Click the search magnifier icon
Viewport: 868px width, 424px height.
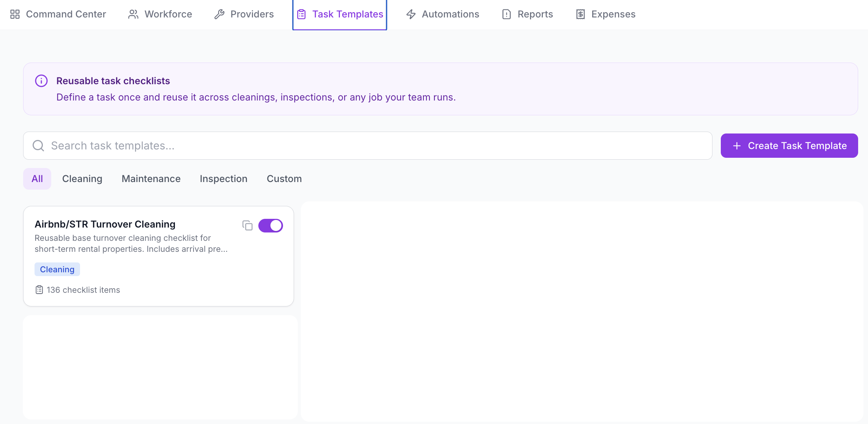coord(38,146)
